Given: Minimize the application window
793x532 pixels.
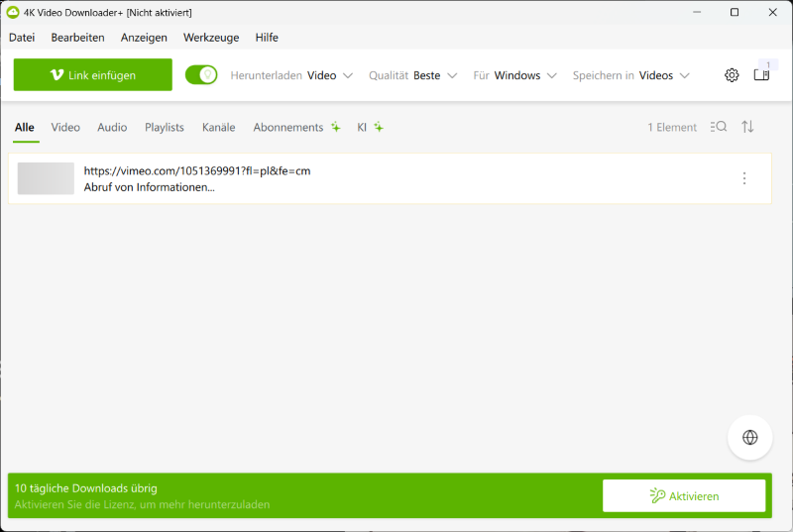Looking at the screenshot, I should click(697, 12).
